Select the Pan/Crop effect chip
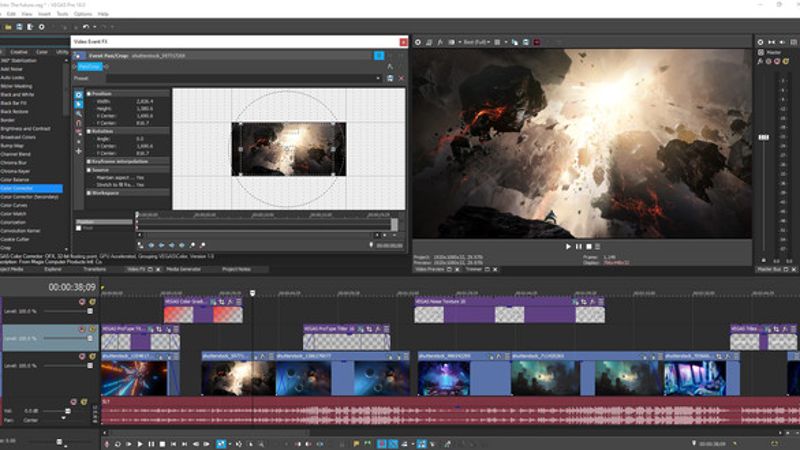Image resolution: width=800 pixels, height=450 pixels. tap(89, 67)
